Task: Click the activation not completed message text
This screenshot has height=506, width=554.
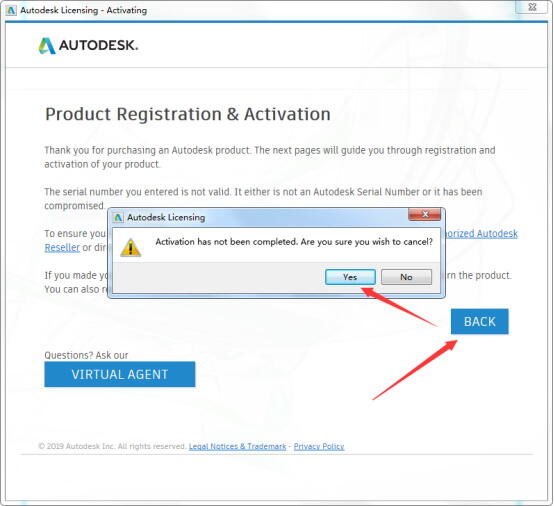Action: point(294,242)
